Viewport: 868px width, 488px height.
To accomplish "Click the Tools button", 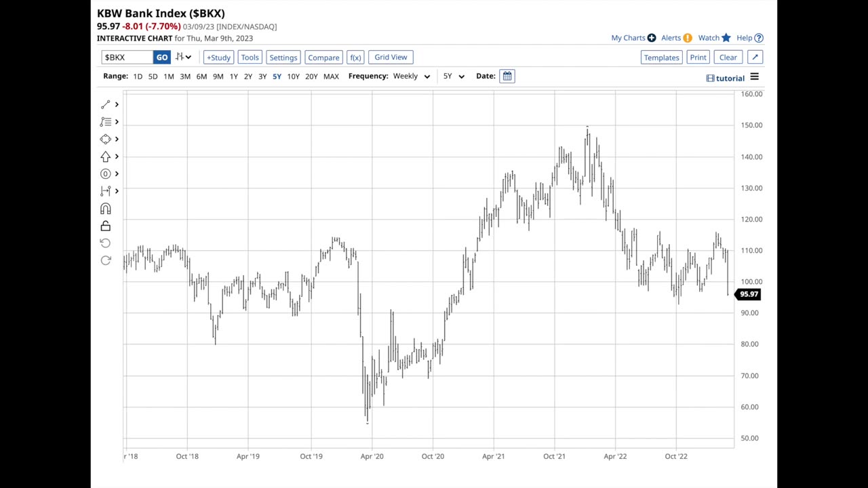I will (250, 58).
